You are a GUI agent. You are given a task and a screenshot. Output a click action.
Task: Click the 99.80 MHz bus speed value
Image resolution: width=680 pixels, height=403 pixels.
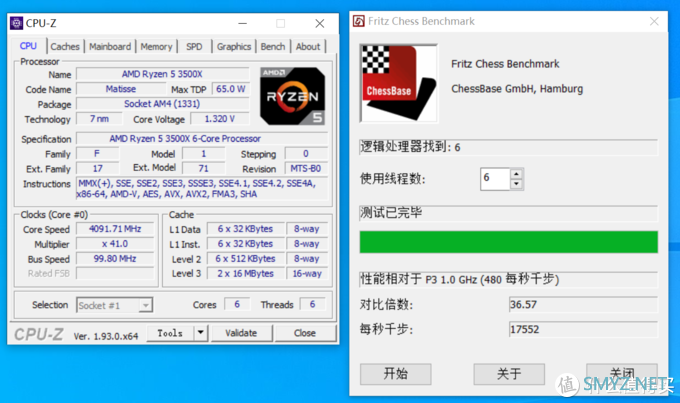(x=115, y=259)
